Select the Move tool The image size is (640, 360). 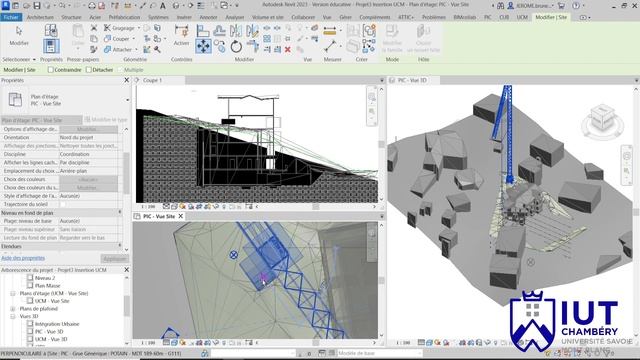tap(203, 46)
